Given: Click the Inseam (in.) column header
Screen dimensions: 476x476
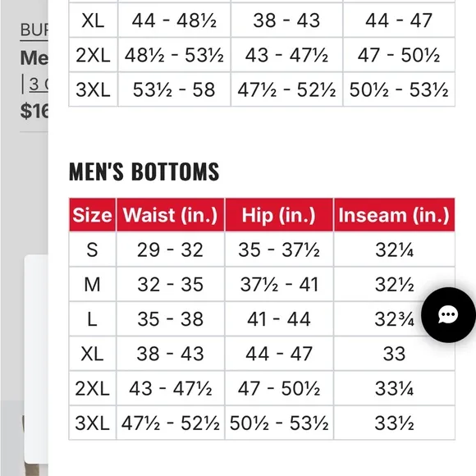Looking at the screenshot, I should click(x=394, y=215).
